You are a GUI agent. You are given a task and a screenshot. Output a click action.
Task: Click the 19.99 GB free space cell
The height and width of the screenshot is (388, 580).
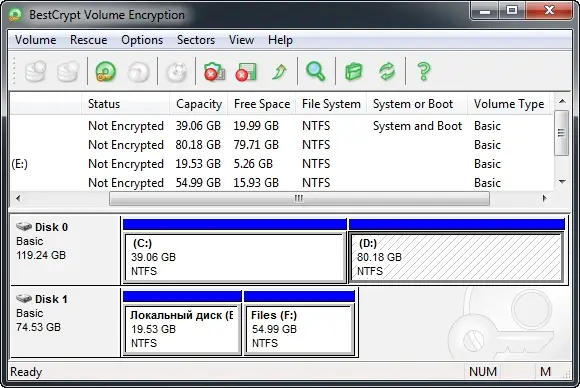pos(256,126)
